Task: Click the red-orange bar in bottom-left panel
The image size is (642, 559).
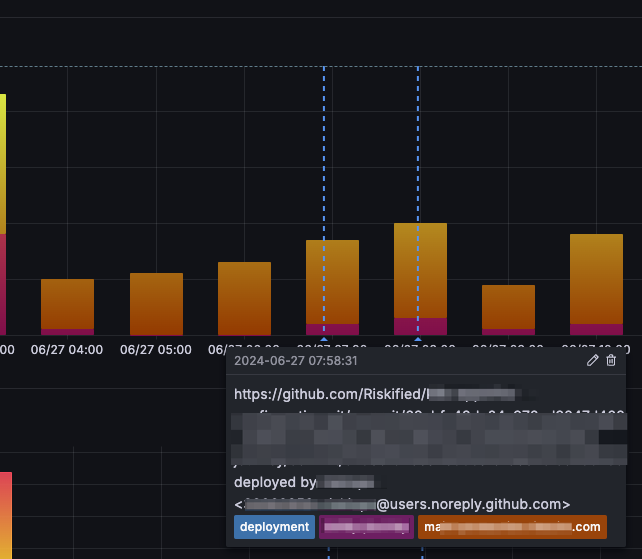Action: [x=6, y=515]
